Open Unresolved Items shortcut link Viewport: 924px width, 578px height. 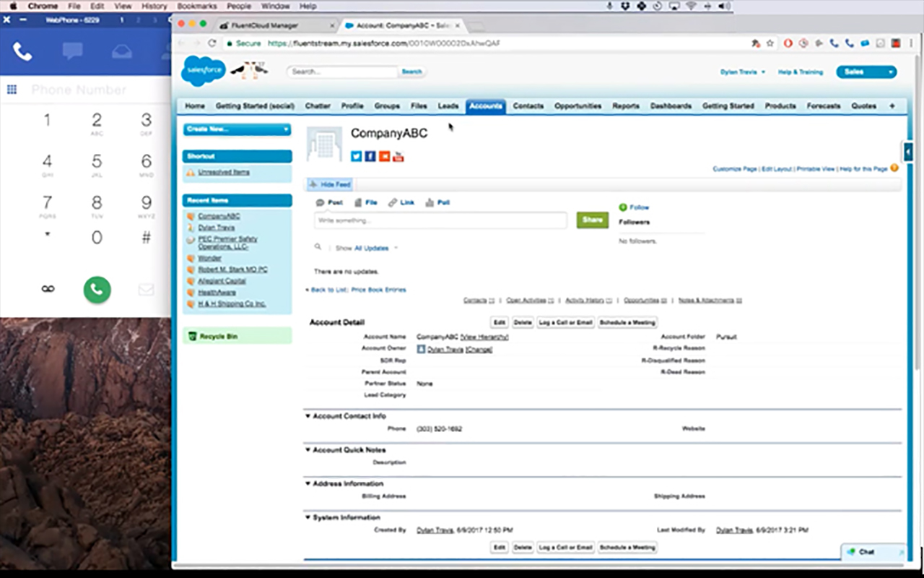coord(224,173)
